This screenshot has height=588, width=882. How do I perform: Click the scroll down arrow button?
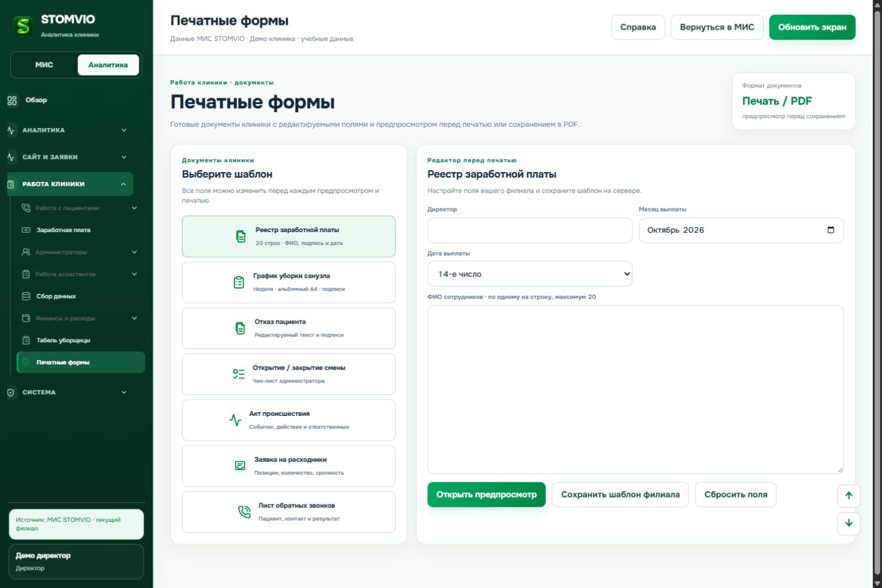(x=849, y=523)
